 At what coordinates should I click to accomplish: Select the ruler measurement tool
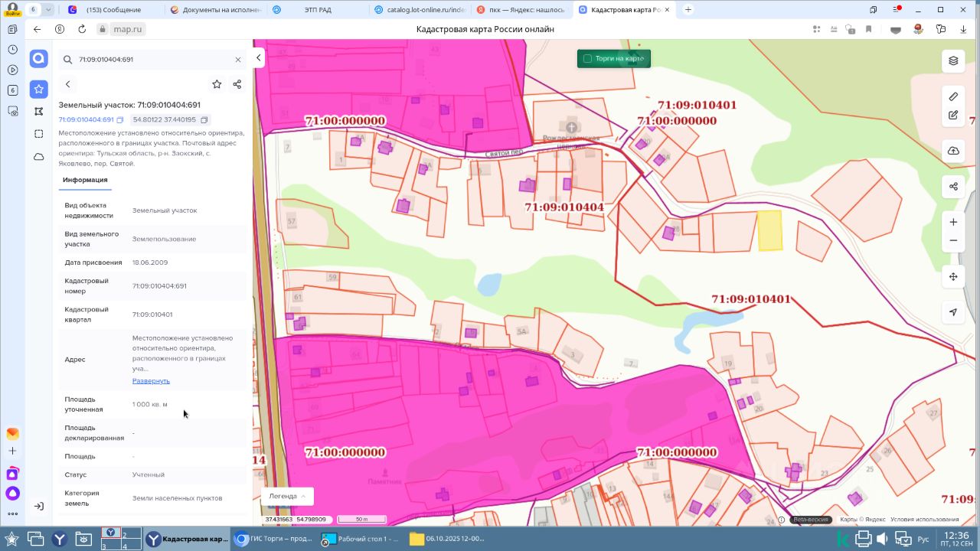953,97
